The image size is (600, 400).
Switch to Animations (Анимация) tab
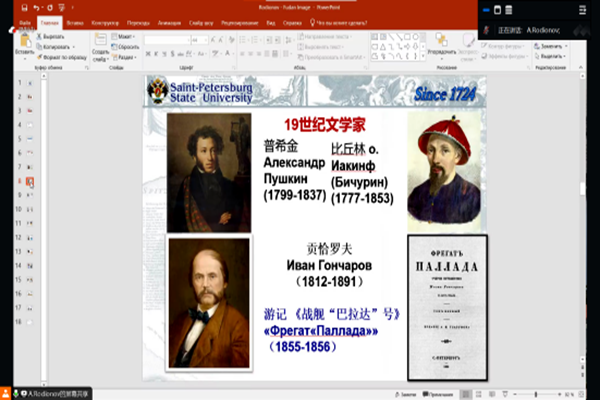click(x=169, y=23)
